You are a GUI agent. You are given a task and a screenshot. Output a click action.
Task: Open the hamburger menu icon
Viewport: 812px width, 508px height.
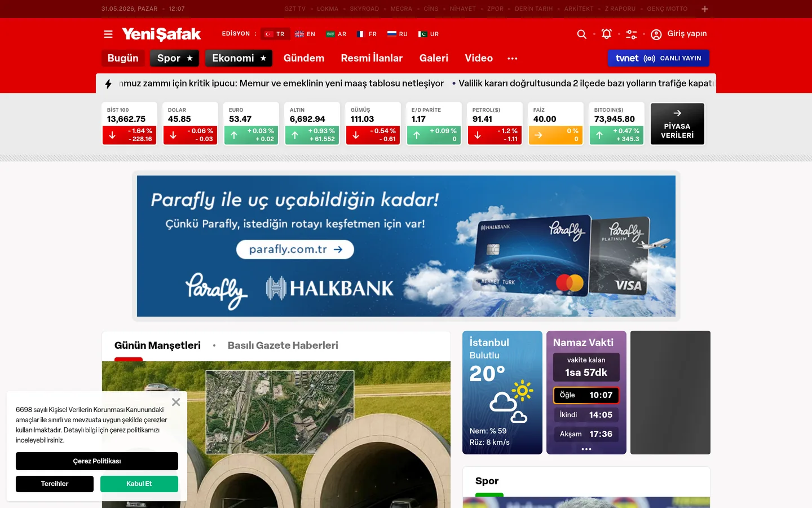click(x=108, y=34)
